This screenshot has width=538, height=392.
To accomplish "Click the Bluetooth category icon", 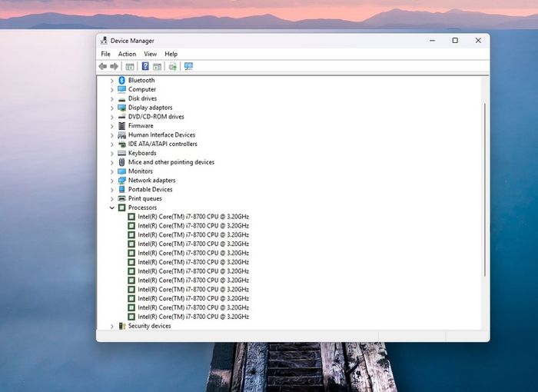I will tap(121, 80).
